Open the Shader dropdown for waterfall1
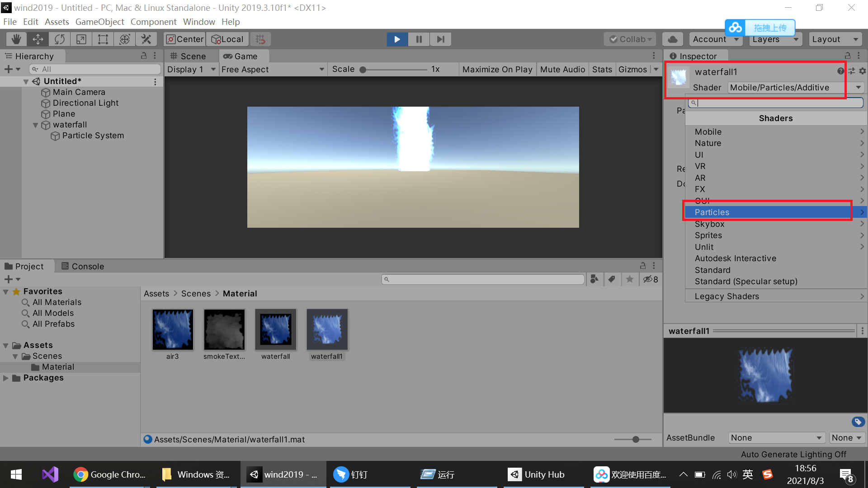 pyautogui.click(x=796, y=87)
